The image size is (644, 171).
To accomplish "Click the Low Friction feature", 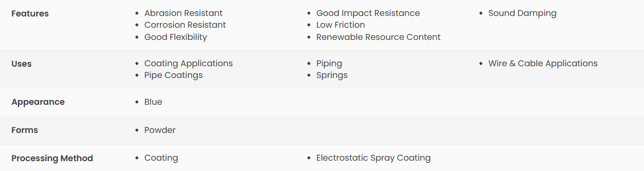I will coord(341,25).
